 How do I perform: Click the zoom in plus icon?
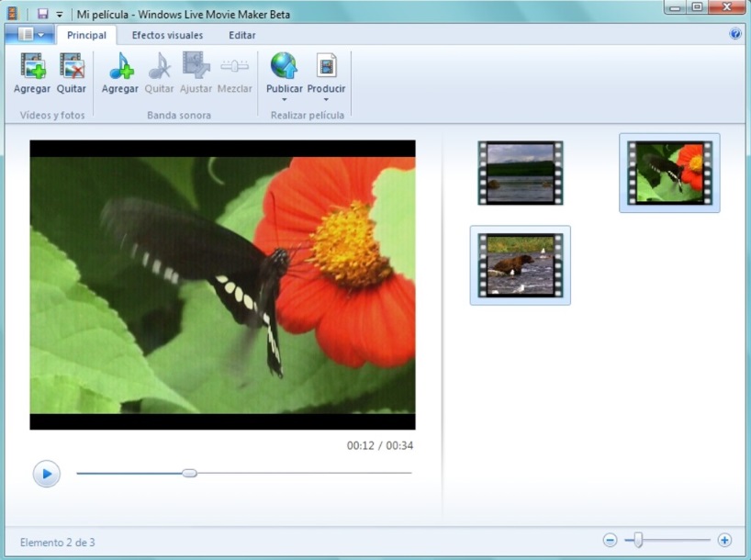pyautogui.click(x=724, y=541)
